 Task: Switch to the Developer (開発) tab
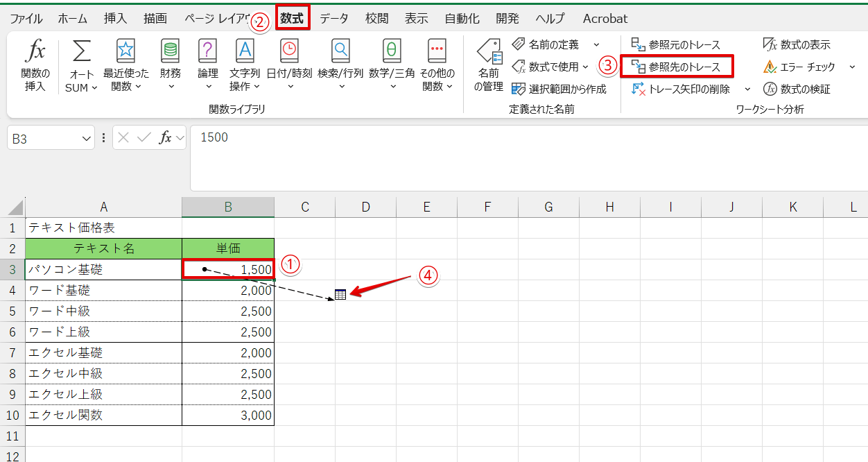[x=507, y=19]
